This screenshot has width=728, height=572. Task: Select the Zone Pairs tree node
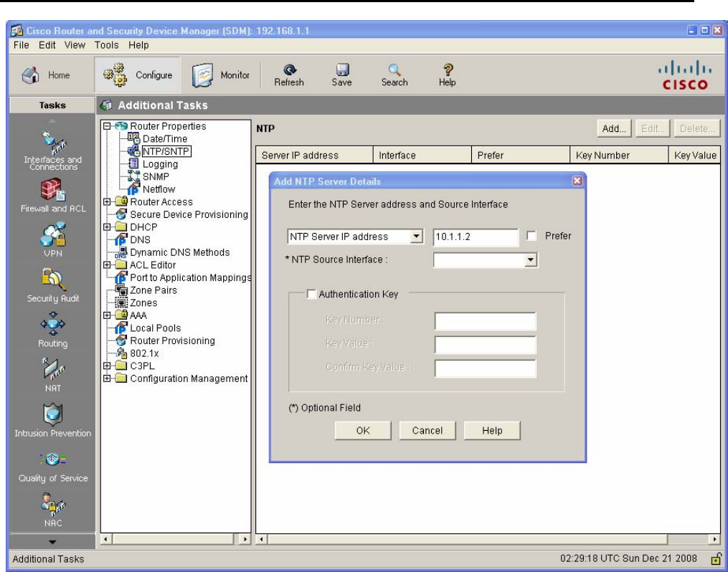click(153, 290)
